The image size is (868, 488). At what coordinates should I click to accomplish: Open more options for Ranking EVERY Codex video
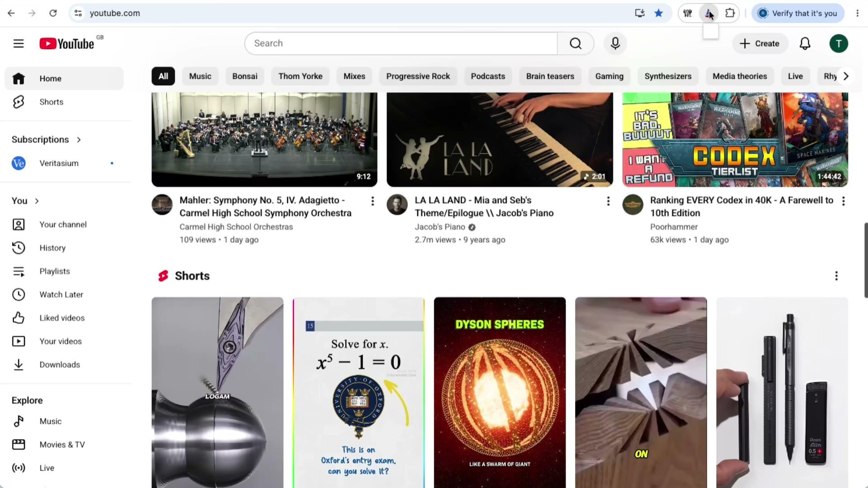[x=843, y=201]
